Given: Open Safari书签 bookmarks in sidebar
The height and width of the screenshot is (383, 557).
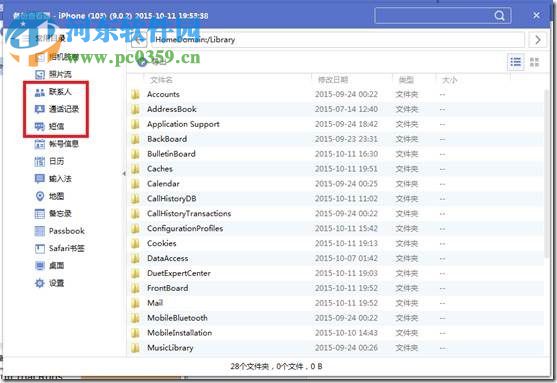Looking at the screenshot, I should click(60, 248).
